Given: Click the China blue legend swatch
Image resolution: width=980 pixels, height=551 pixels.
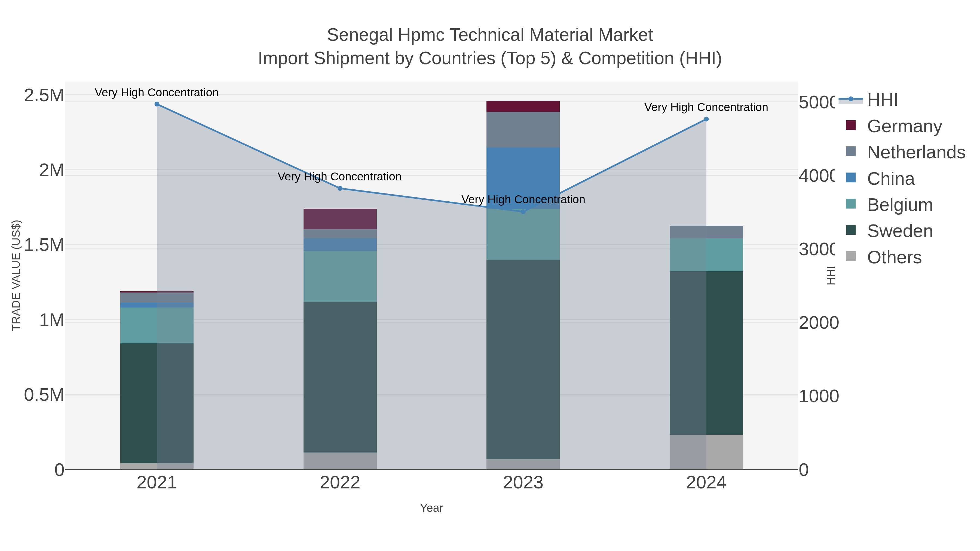Looking at the screenshot, I should [851, 178].
